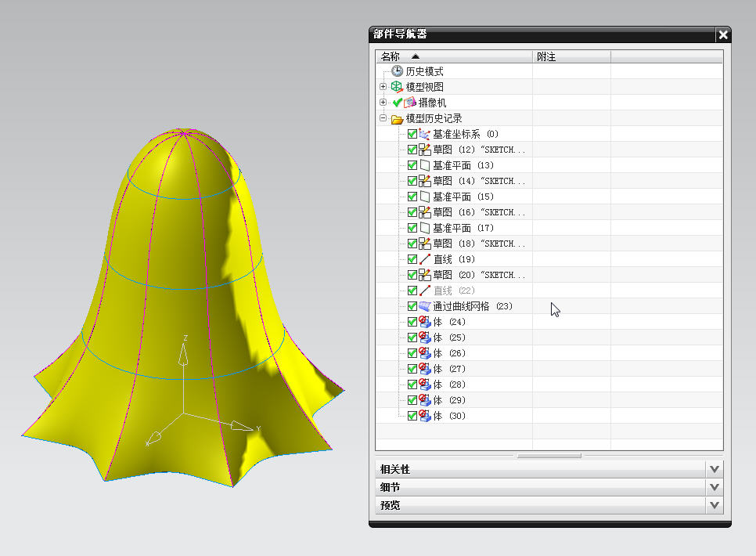The height and width of the screenshot is (556, 756).
Task: Click the 通过曲线网格 (23) surface icon
Action: coord(424,306)
